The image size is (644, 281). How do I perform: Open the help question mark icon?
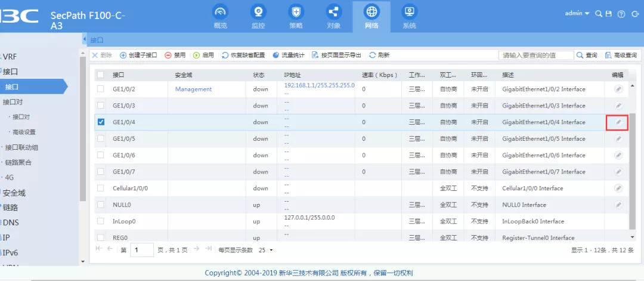621,14
